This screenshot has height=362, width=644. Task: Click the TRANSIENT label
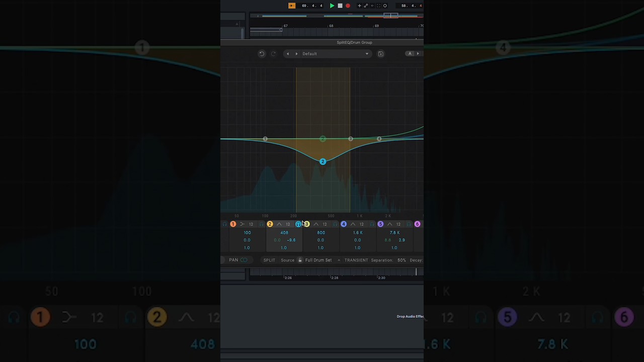[356, 260]
